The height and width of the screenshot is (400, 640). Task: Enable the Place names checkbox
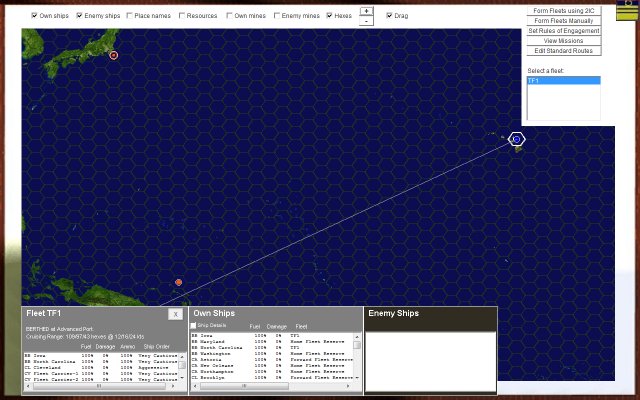130,16
